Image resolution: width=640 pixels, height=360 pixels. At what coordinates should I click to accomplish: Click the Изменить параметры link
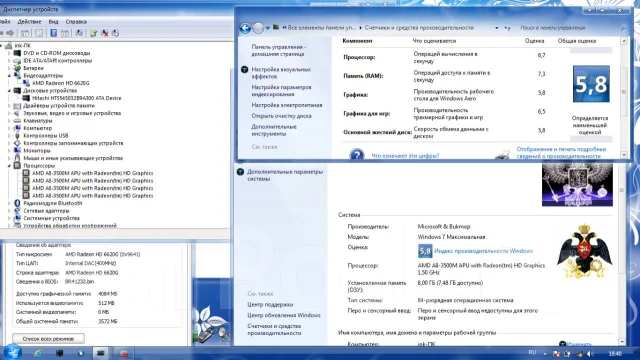(579, 344)
